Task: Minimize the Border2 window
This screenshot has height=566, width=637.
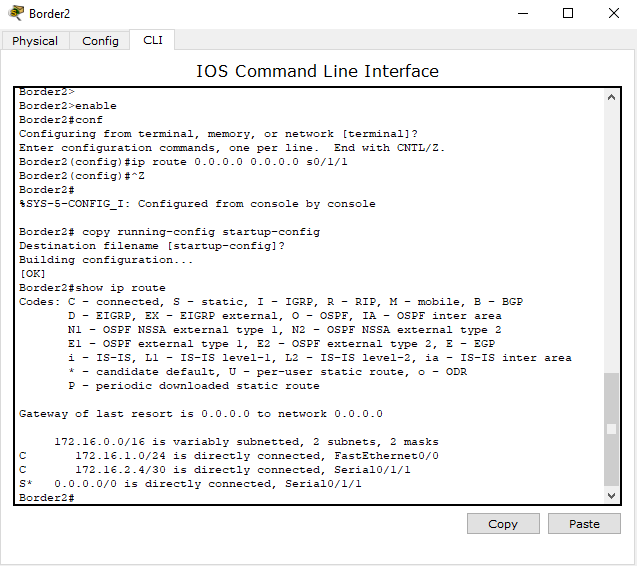Action: click(x=521, y=14)
